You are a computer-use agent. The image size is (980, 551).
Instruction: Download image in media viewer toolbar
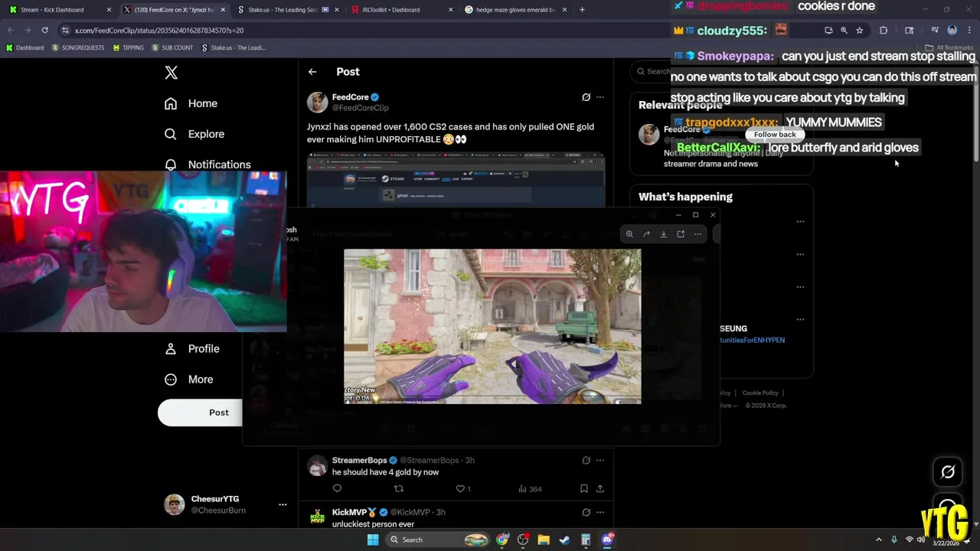click(x=664, y=234)
